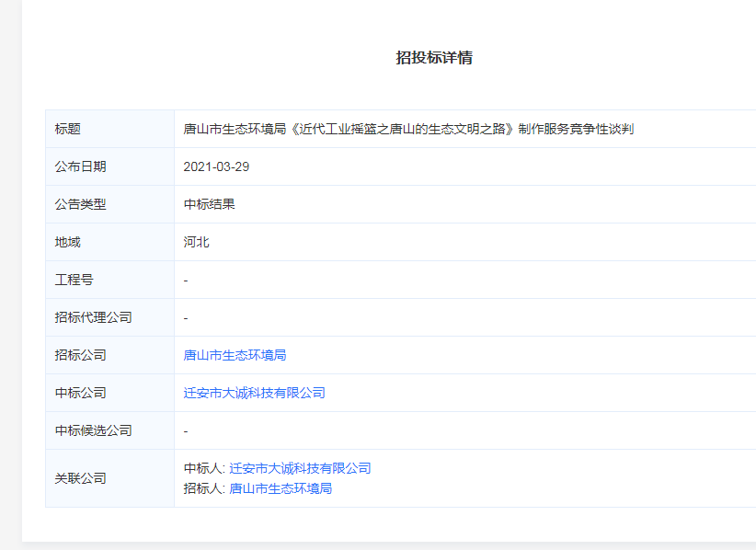Select the date value 2021-03-29
Screen dimensions: 756x550
216,166
